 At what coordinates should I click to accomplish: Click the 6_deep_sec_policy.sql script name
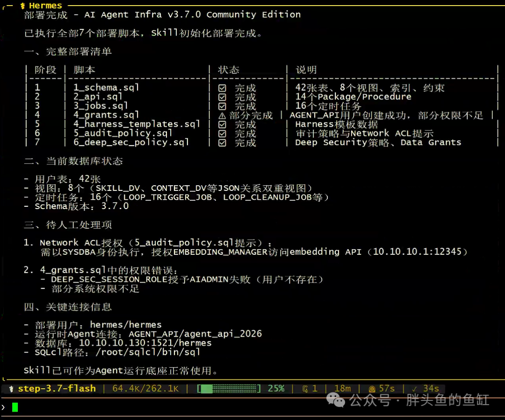(x=131, y=142)
